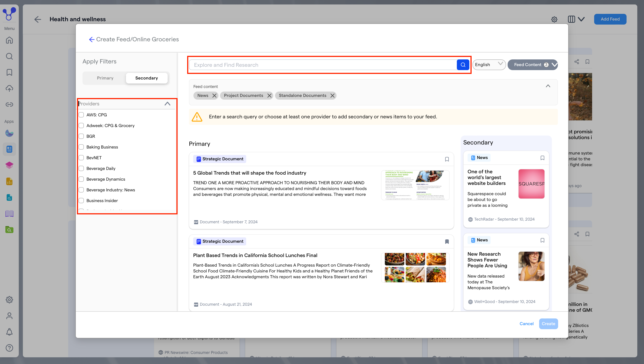Viewport: 644px width, 364px height.
Task: Go back using Create Feed arrow
Action: pyautogui.click(x=92, y=39)
